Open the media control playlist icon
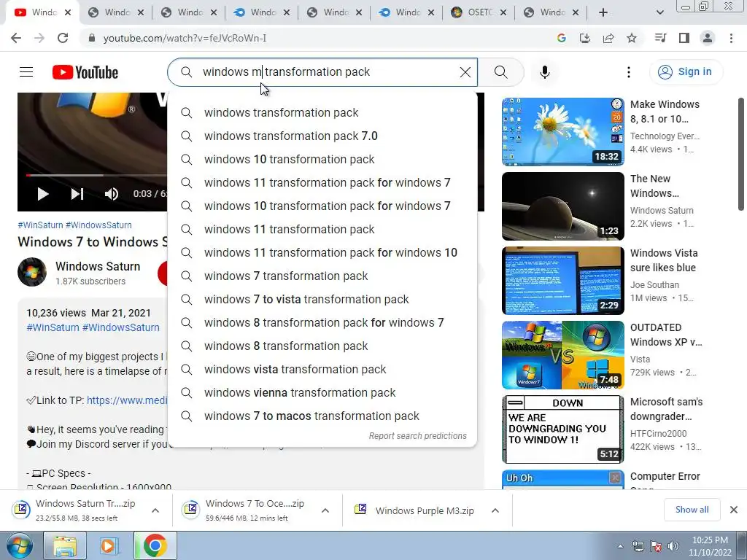The image size is (747, 560). pos(660,38)
